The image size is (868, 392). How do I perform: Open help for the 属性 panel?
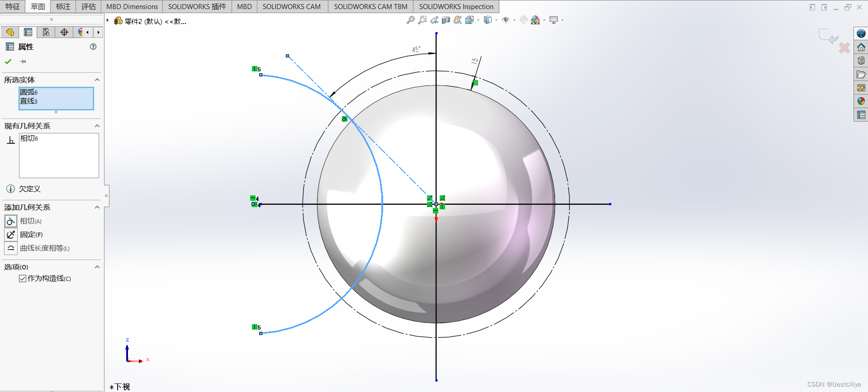click(93, 47)
